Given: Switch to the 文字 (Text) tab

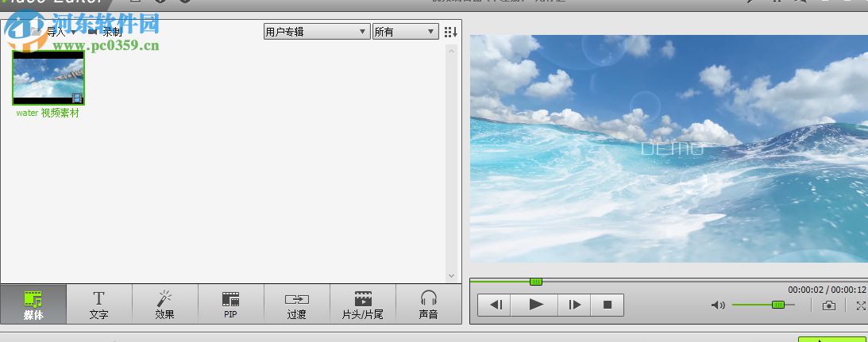Looking at the screenshot, I should pos(99,304).
